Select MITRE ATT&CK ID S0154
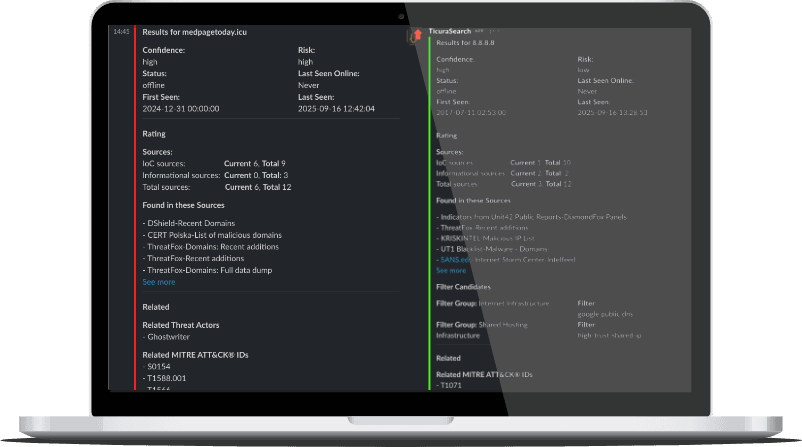 (158, 366)
